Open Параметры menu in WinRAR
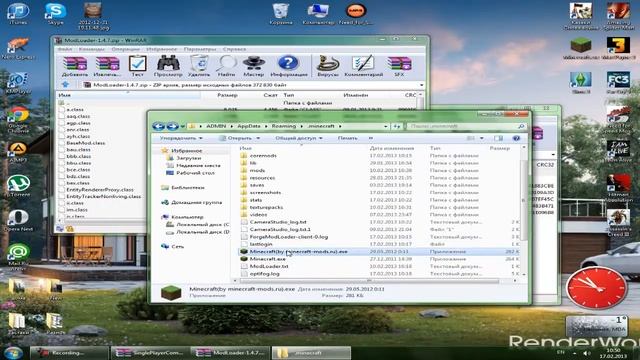 point(200,49)
